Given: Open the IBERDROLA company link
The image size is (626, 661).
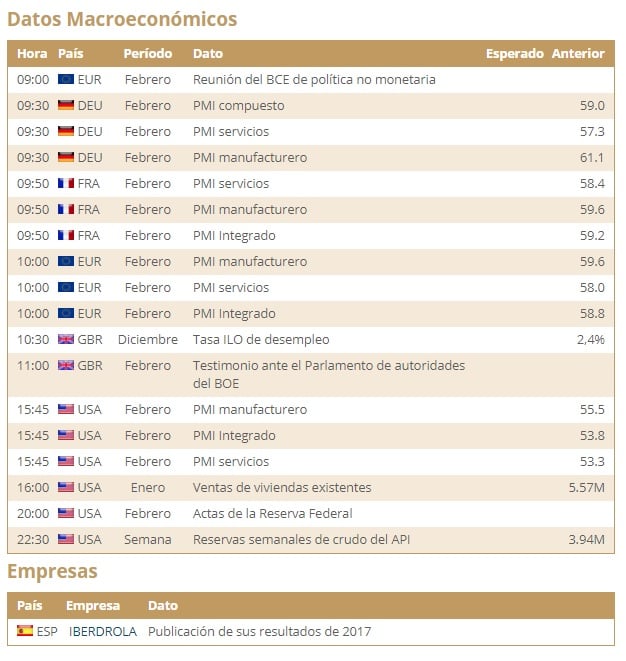Looking at the screenshot, I should [103, 631].
